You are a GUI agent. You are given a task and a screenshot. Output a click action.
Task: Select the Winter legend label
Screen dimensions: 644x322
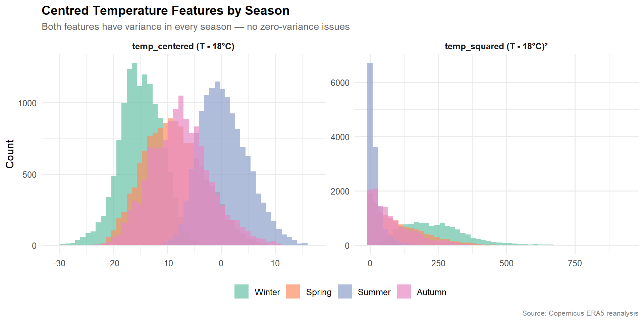(267, 292)
